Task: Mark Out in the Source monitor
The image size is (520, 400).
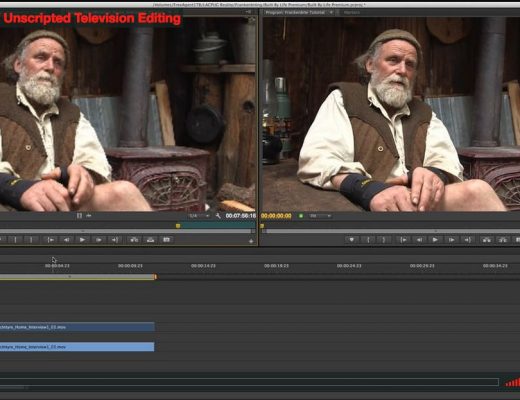Action: point(31,240)
